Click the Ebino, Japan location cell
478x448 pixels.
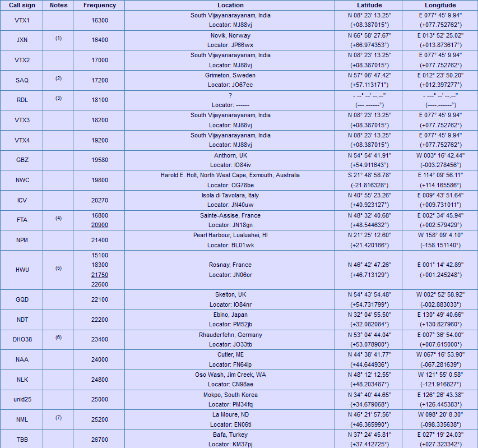(x=230, y=320)
